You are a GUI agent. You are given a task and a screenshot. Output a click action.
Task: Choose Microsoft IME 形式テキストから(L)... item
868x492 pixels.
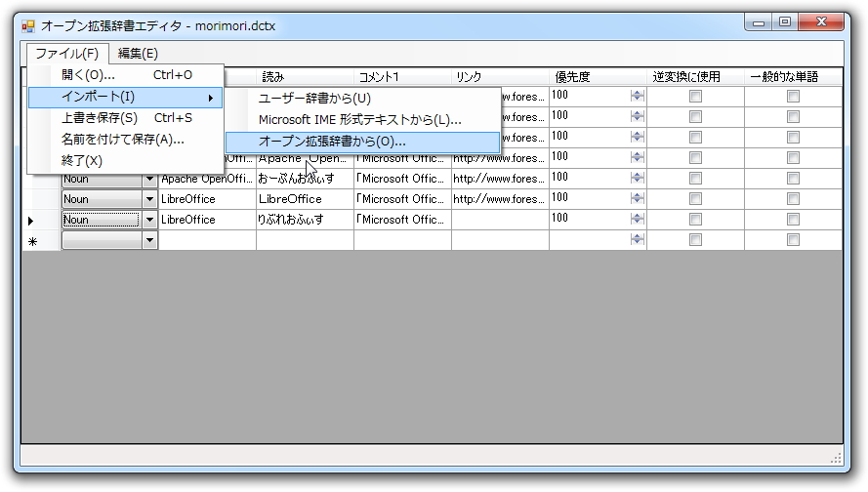363,120
